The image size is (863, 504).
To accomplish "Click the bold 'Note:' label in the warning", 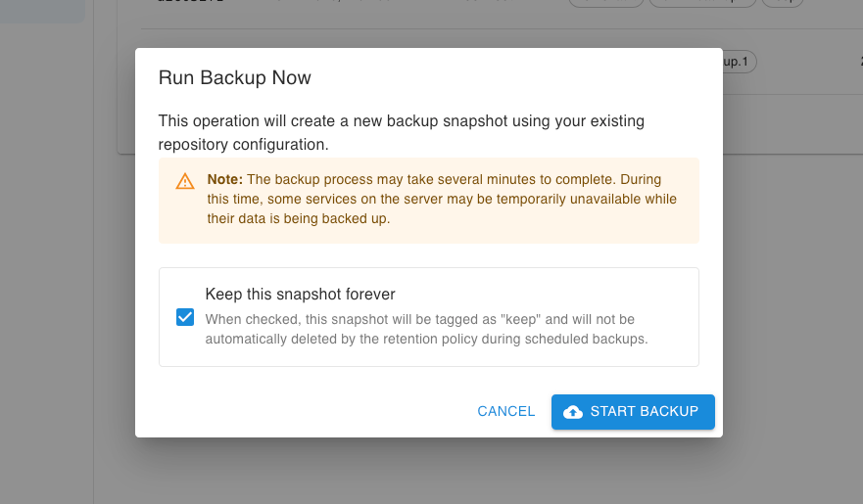I will (x=225, y=179).
